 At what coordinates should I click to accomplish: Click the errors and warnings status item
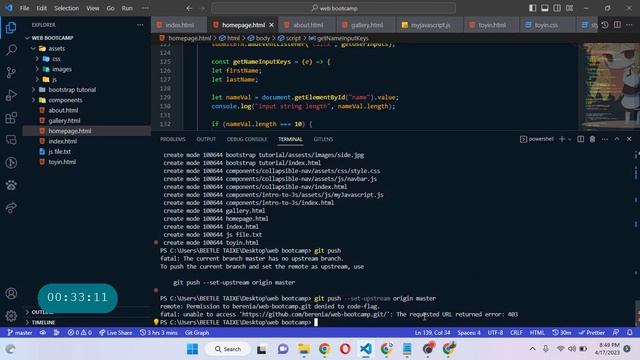click(x=80, y=333)
